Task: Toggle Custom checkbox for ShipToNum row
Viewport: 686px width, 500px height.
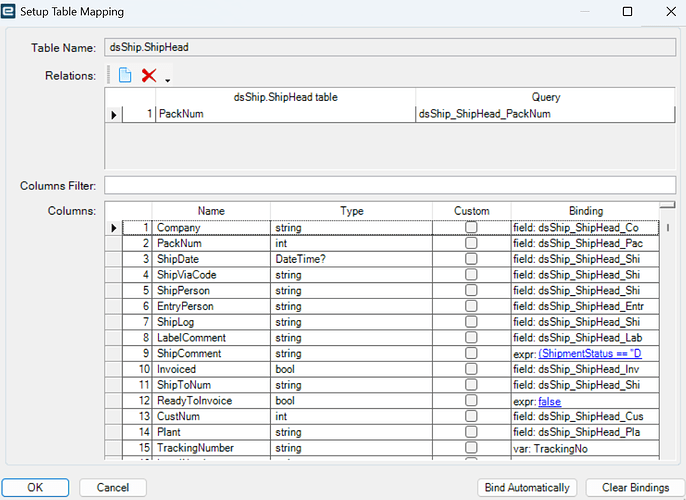Action: click(x=471, y=385)
